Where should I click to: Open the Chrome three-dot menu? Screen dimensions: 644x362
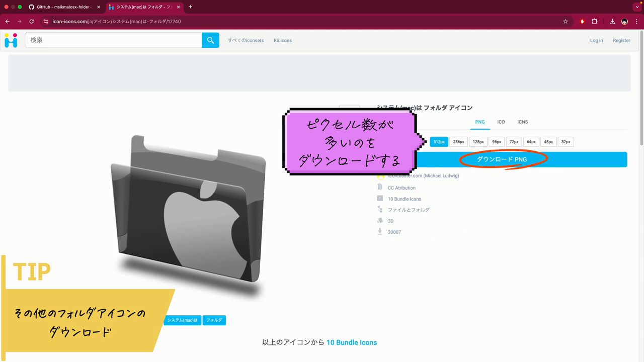(637, 22)
